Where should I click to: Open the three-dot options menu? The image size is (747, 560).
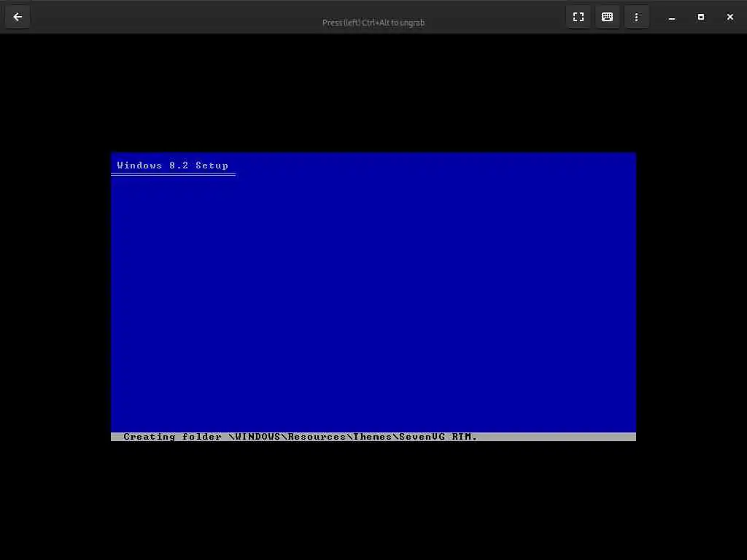pyautogui.click(x=636, y=17)
